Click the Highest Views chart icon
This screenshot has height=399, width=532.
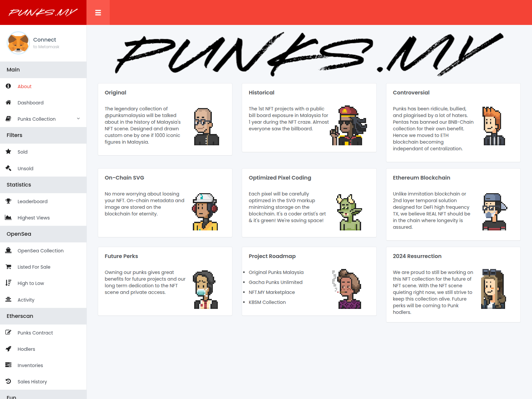(8, 217)
